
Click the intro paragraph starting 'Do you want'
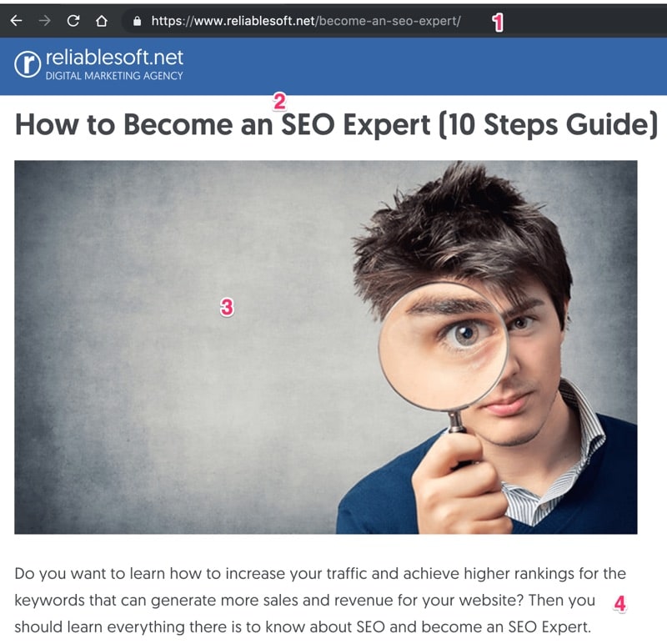[320, 600]
